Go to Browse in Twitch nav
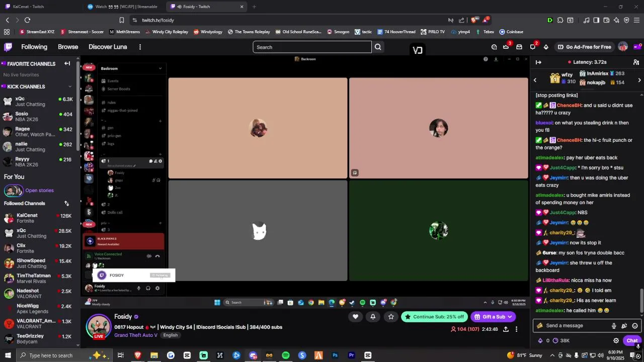The height and width of the screenshot is (362, 644). coord(68,47)
